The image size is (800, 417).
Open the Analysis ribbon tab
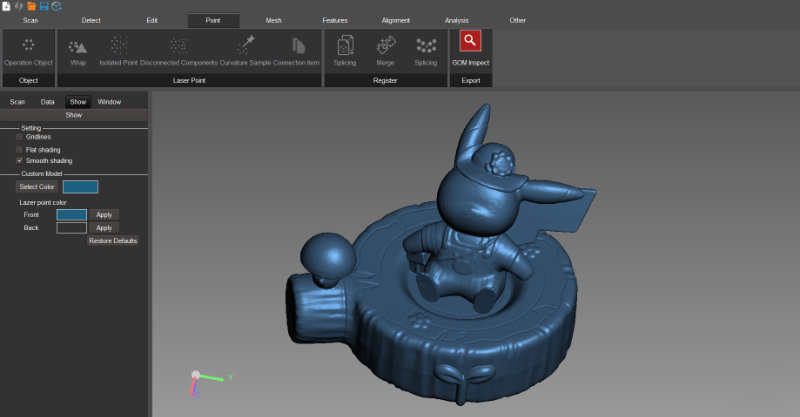[457, 20]
